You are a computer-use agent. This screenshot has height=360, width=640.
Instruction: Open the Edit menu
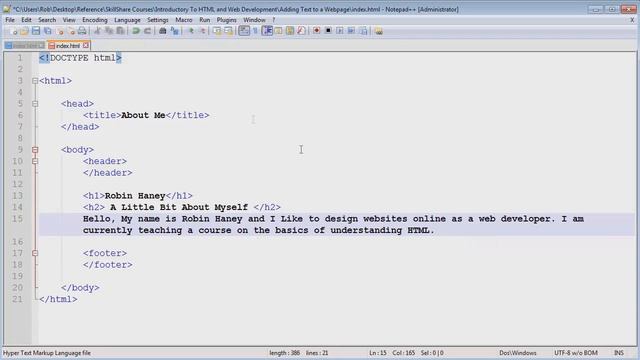pos(26,20)
